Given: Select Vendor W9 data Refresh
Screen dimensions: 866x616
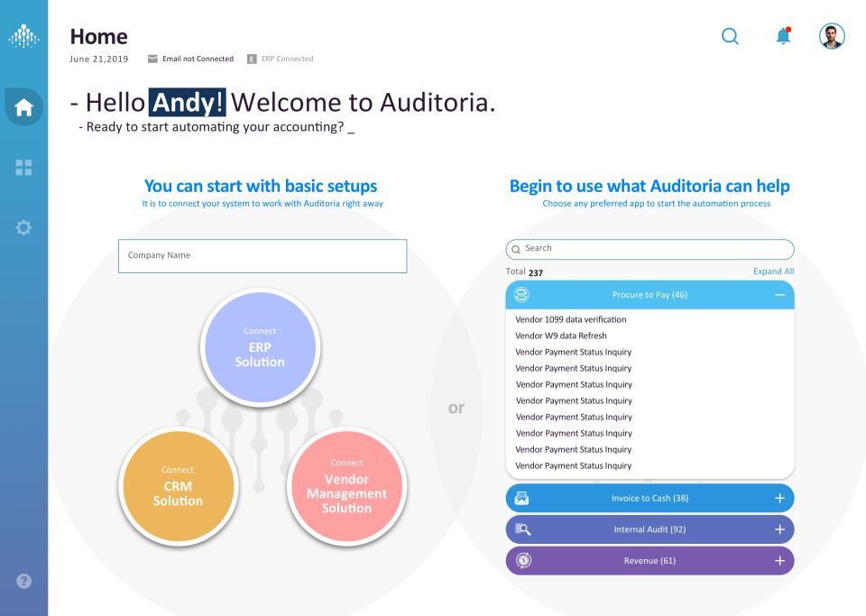Looking at the screenshot, I should (560, 336).
